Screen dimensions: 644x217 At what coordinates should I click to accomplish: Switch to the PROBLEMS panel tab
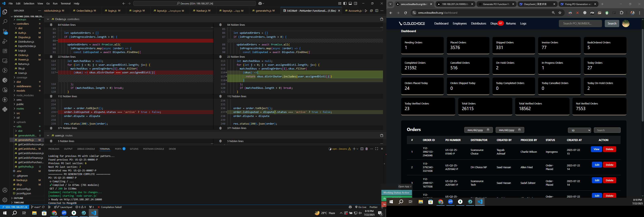(54, 149)
